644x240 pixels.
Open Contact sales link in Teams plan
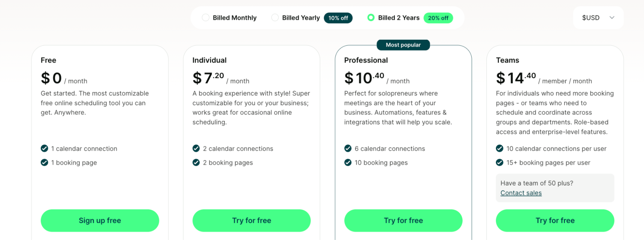pos(521,193)
